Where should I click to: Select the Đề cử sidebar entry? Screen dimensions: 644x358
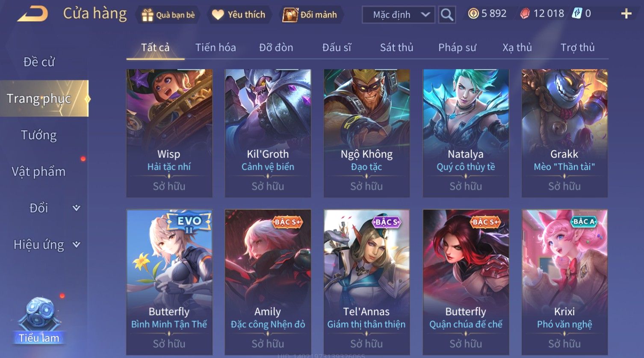coord(39,62)
